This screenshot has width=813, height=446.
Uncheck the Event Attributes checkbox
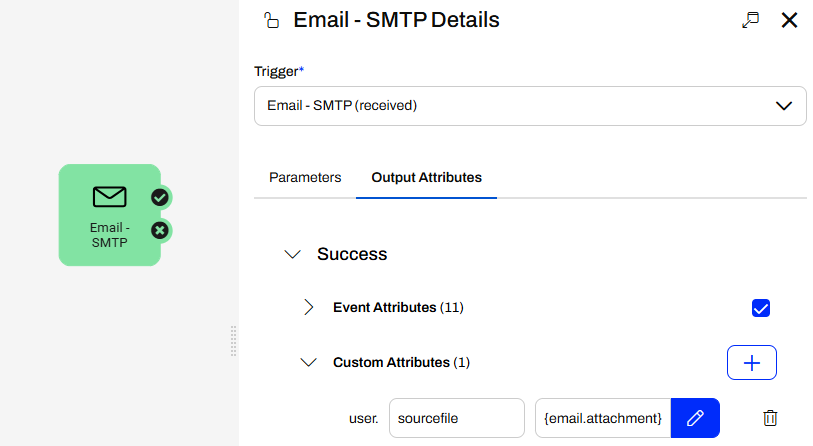click(760, 308)
